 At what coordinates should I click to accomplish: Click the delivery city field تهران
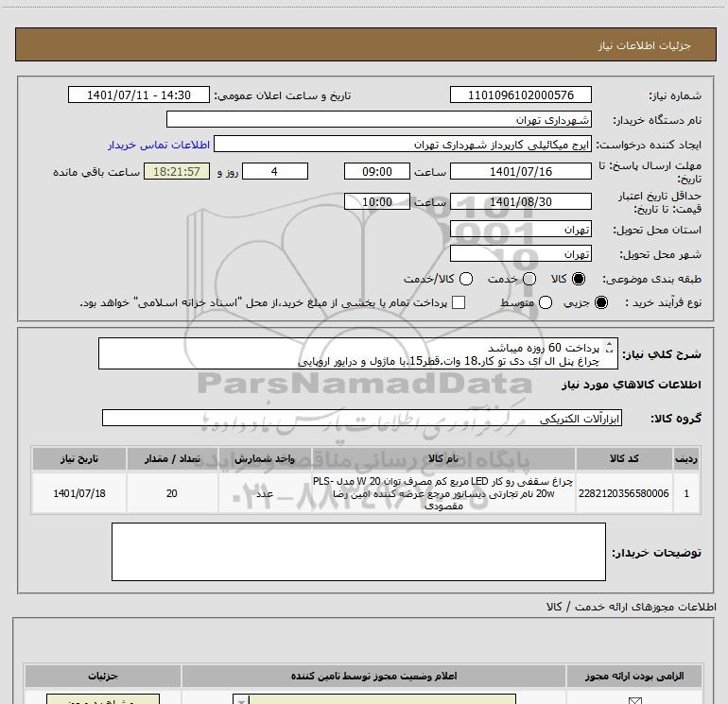(520, 253)
